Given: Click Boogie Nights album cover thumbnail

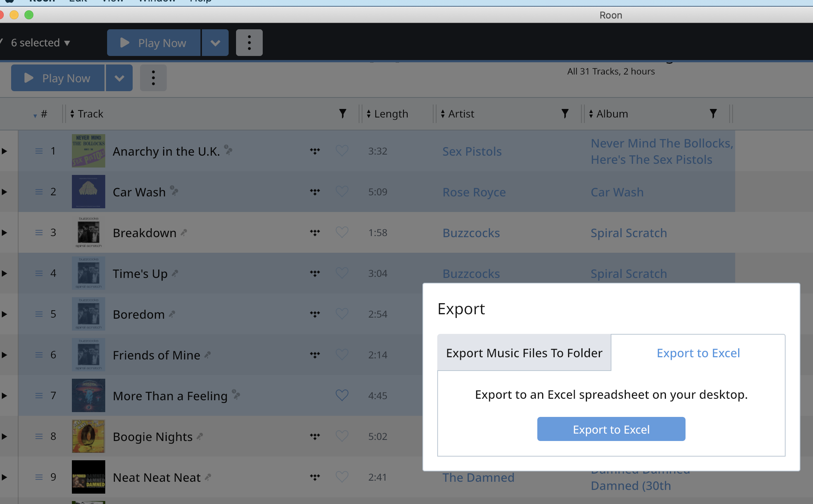Looking at the screenshot, I should pos(89,436).
